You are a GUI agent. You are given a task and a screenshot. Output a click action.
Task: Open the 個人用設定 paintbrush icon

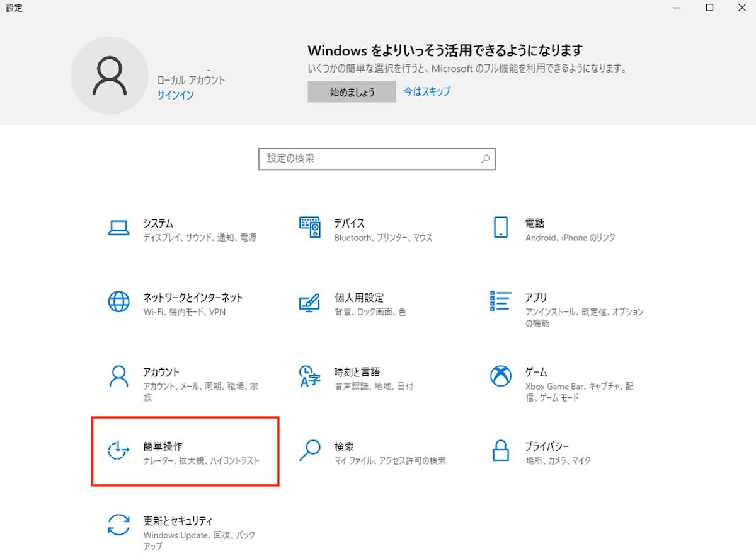tap(309, 302)
